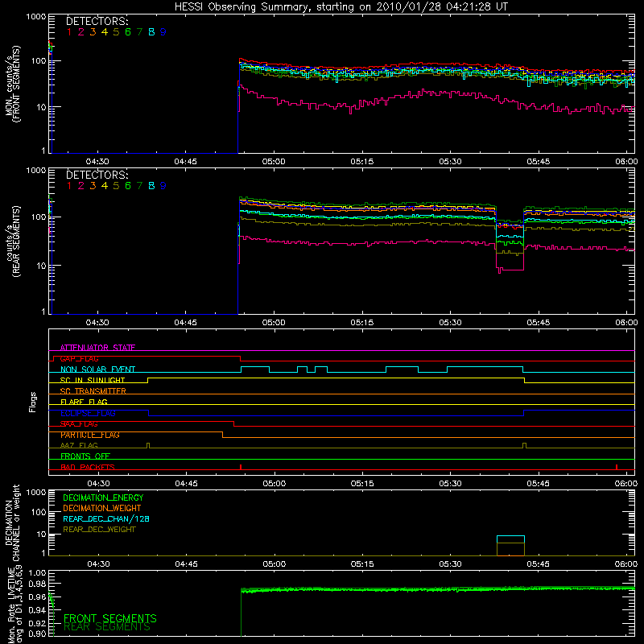Click the SC_IN_SUNLIGHT flag label
This screenshot has height=644, width=644.
pyautogui.click(x=93, y=380)
